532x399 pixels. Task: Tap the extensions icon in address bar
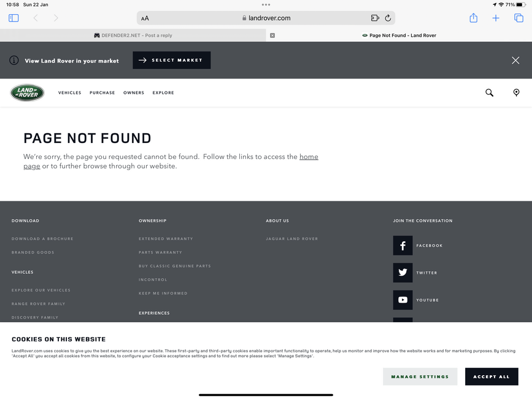tap(375, 18)
